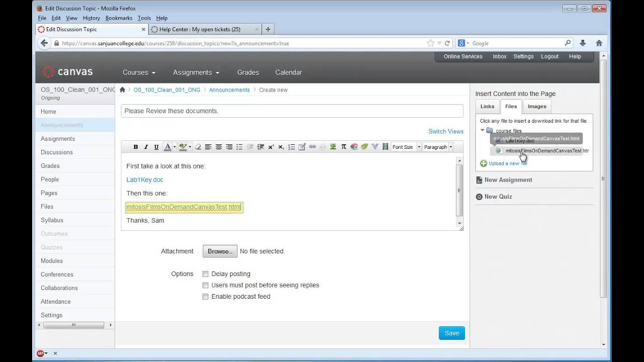Viewport: 644px width, 362px height.
Task: Select mitosisFilmsOnDemandCanvasTest file in tree
Action: pos(546,151)
